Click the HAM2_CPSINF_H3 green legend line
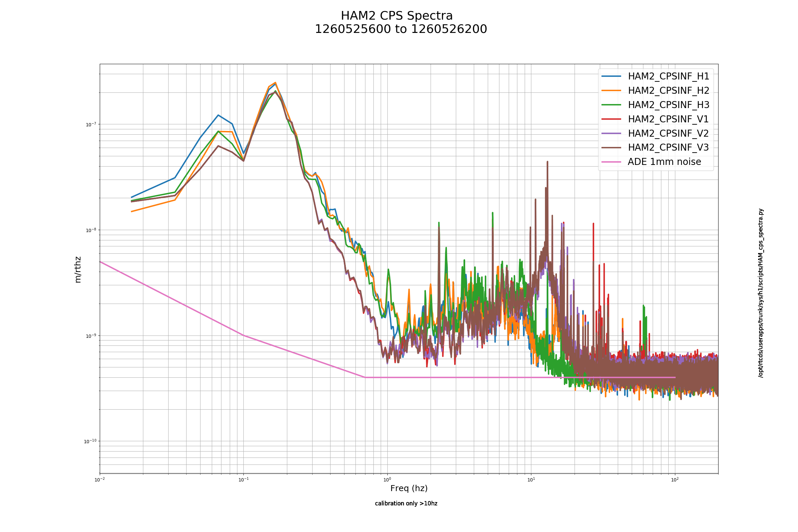Screen dimensions: 798x532 click(x=611, y=105)
